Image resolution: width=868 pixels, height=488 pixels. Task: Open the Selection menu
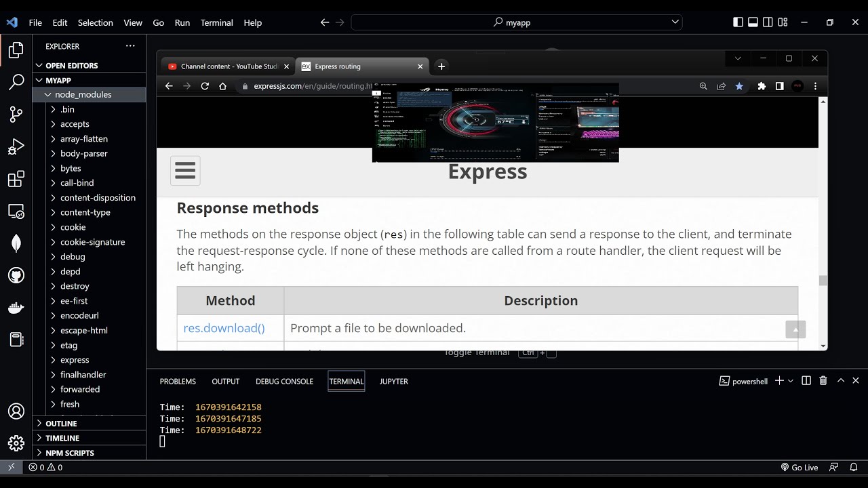tap(95, 22)
